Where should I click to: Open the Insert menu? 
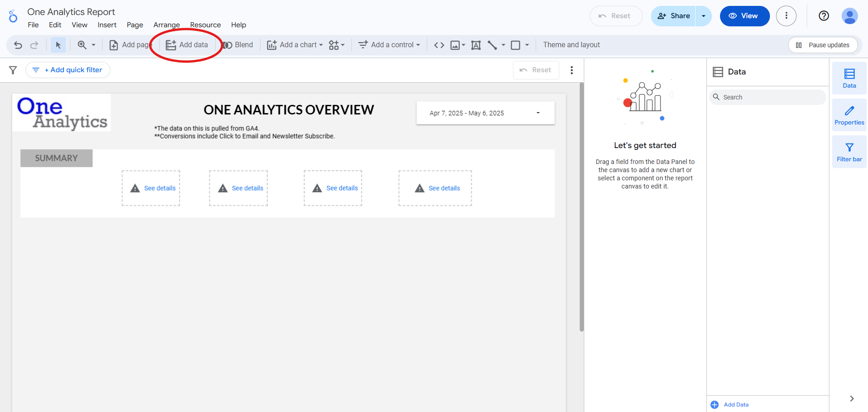tap(107, 25)
